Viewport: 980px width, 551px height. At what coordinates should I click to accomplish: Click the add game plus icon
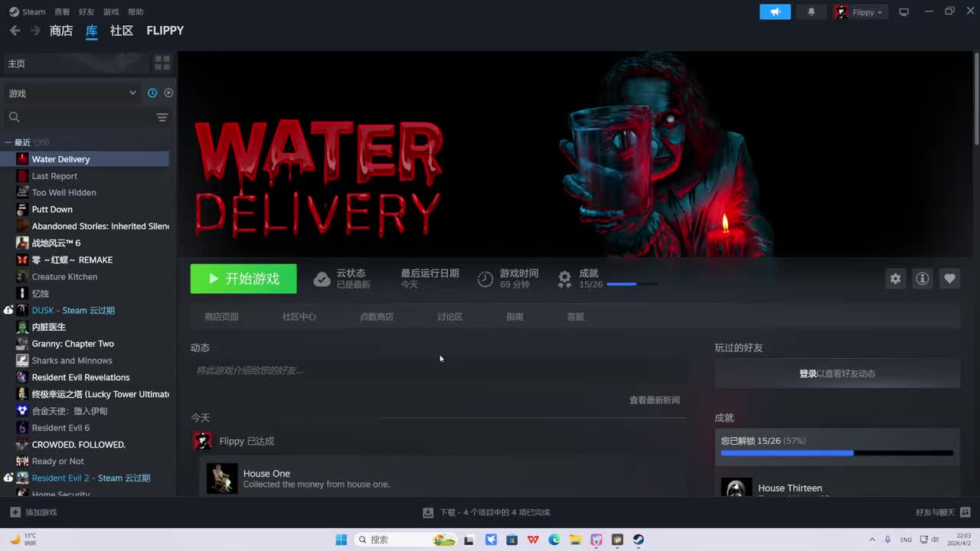[x=15, y=512]
